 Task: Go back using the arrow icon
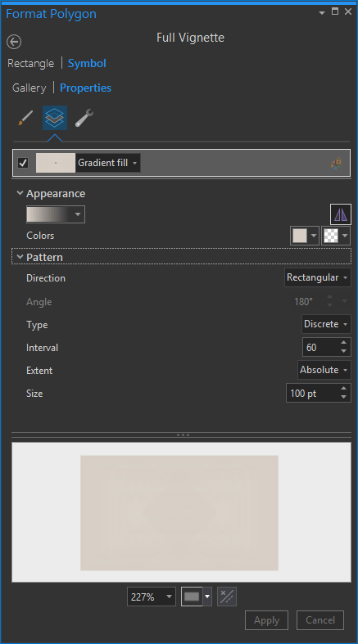point(14,42)
